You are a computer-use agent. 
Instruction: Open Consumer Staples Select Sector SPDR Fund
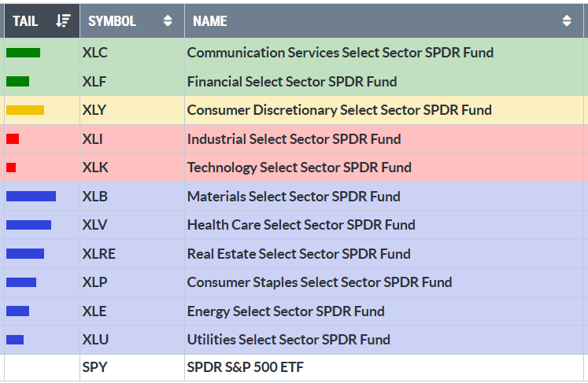click(319, 282)
